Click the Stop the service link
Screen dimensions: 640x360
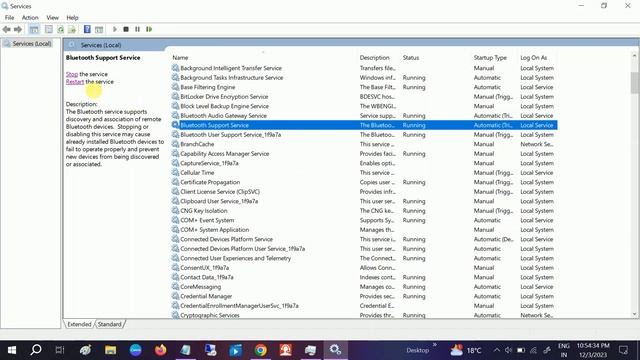pyautogui.click(x=72, y=74)
